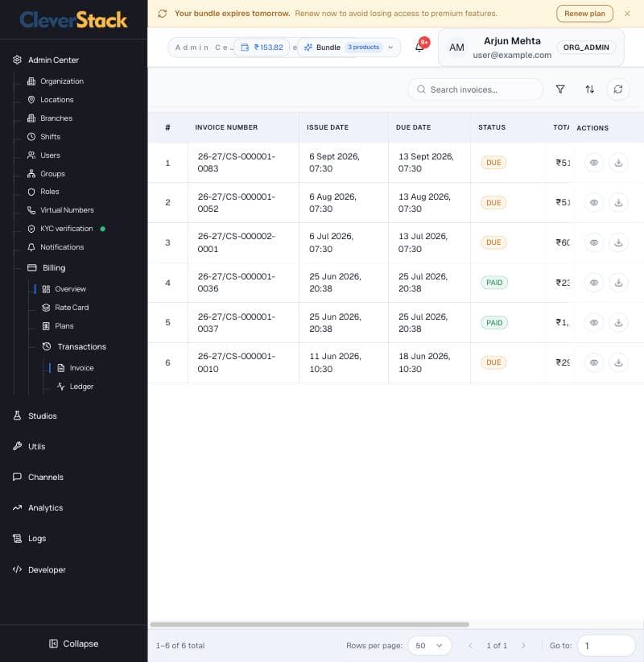Download invoice 26-27/CS-000001-0036
The image size is (644, 662).
618,283
